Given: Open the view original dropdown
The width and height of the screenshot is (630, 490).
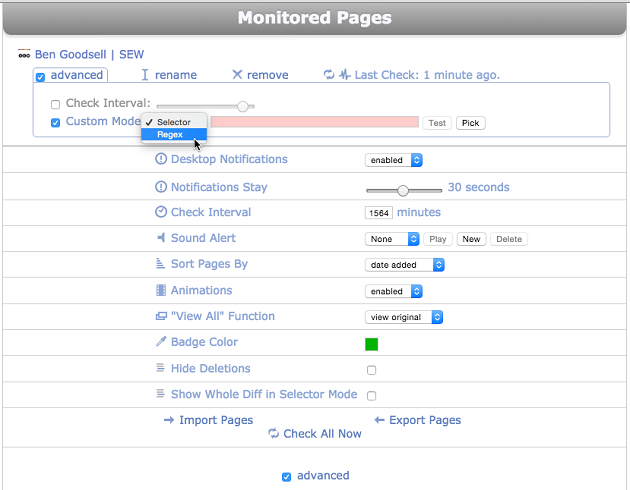Looking at the screenshot, I should click(404, 317).
